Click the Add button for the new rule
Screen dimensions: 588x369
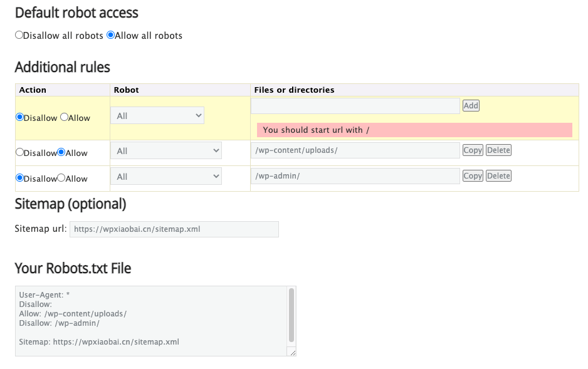[x=471, y=106]
